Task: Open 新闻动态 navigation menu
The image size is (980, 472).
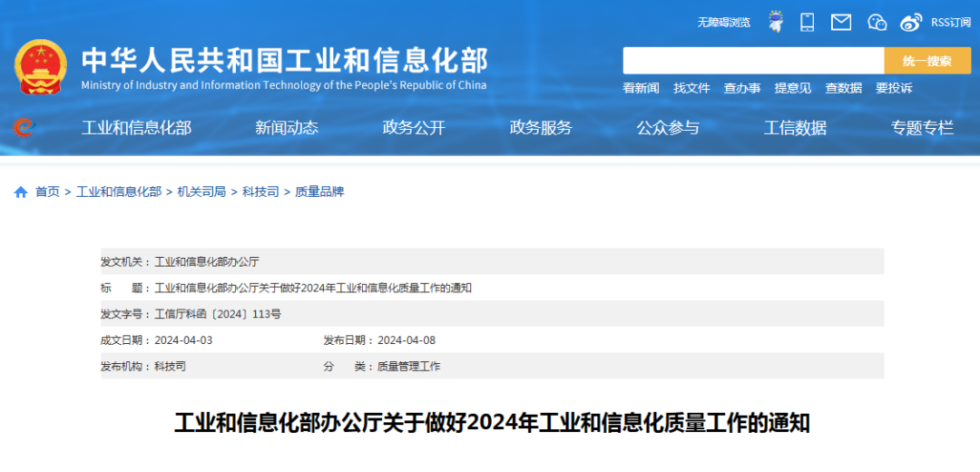Action: 287,128
